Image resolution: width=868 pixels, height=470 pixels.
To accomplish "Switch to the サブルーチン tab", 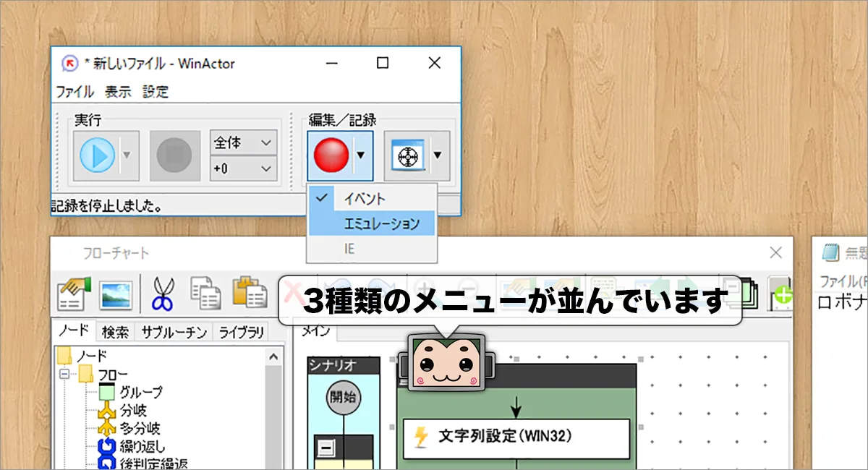I will pyautogui.click(x=174, y=332).
